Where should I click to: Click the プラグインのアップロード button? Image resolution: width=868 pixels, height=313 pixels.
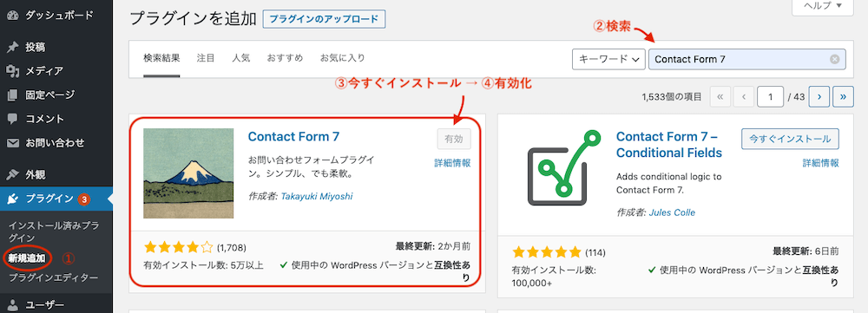324,19
